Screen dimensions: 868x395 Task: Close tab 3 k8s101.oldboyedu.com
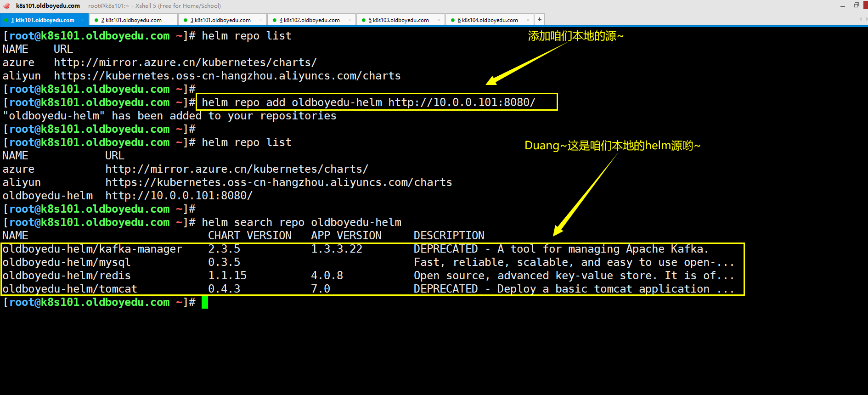(260, 20)
